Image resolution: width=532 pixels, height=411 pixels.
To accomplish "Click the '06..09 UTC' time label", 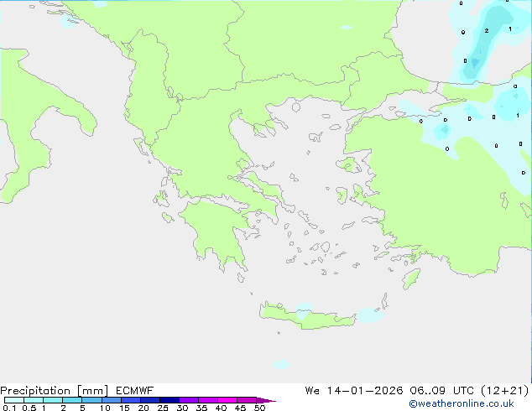I will click(x=440, y=391).
